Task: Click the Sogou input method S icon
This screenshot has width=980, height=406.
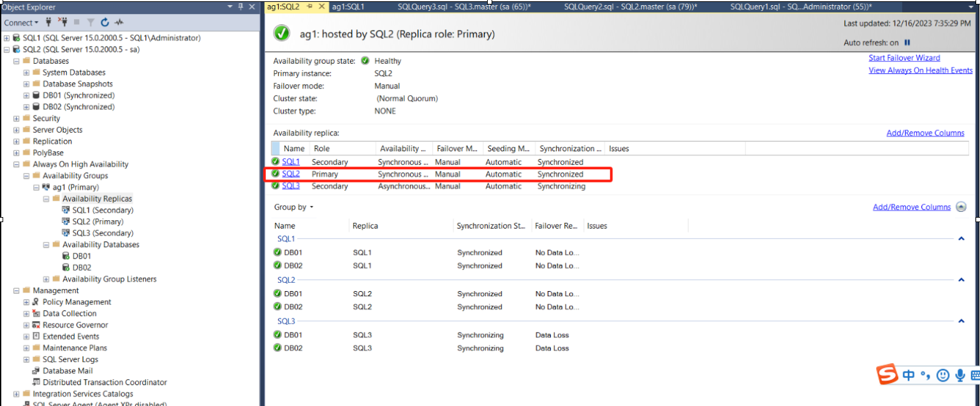Action: click(887, 375)
